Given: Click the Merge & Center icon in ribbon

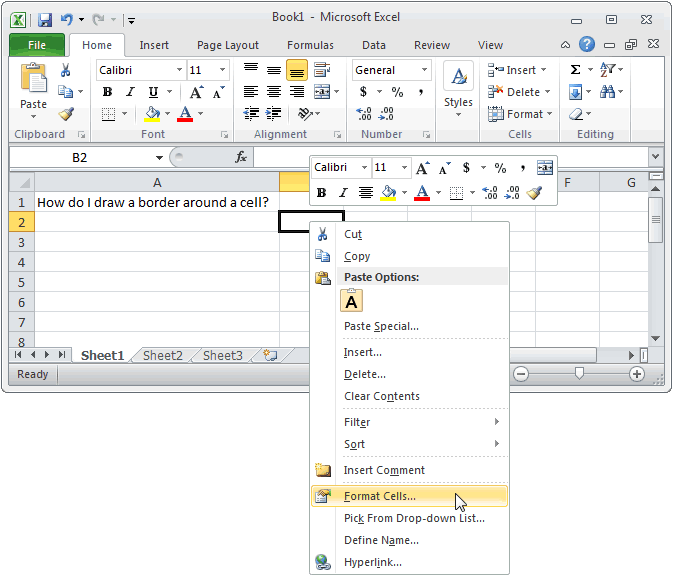Looking at the screenshot, I should 322,91.
